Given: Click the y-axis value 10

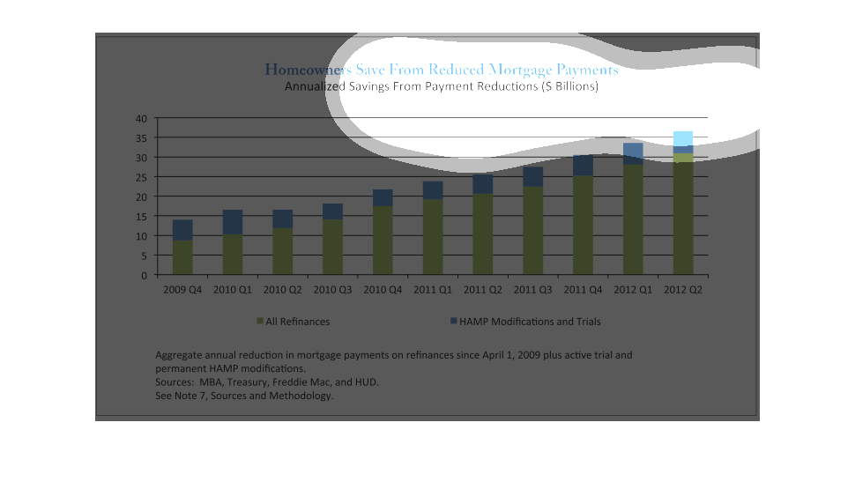Looking at the screenshot, I should pyautogui.click(x=141, y=236).
